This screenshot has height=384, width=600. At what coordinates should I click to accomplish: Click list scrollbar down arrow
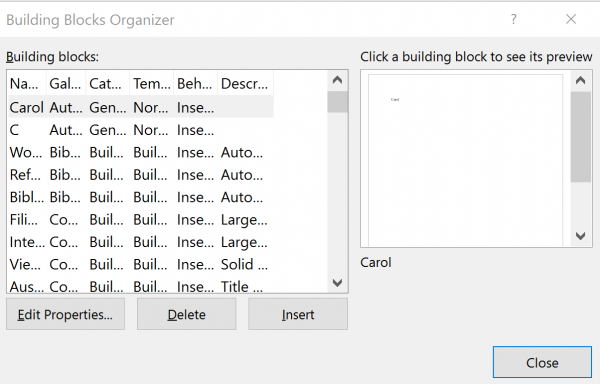(x=338, y=283)
